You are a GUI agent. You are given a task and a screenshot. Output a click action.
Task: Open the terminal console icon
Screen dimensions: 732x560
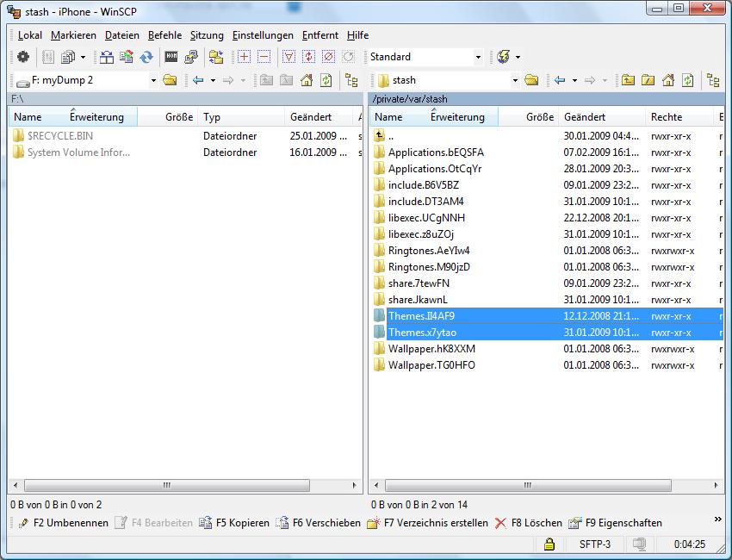tap(171, 57)
